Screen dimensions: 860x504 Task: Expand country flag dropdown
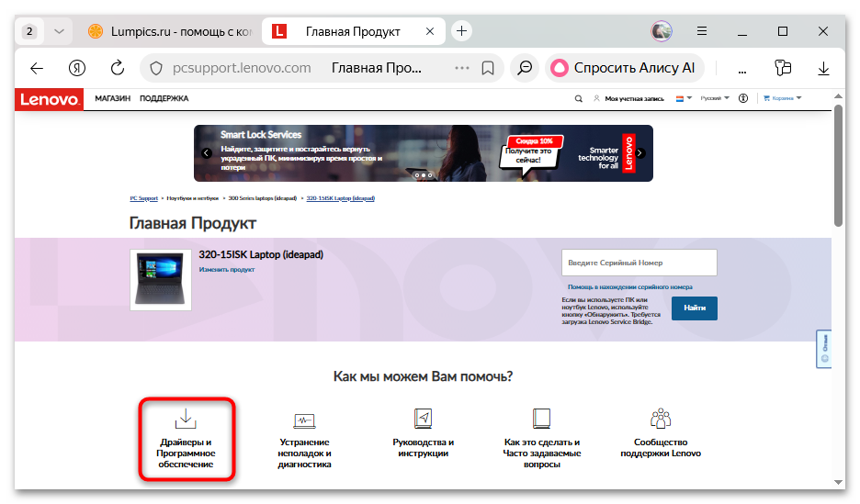[684, 98]
